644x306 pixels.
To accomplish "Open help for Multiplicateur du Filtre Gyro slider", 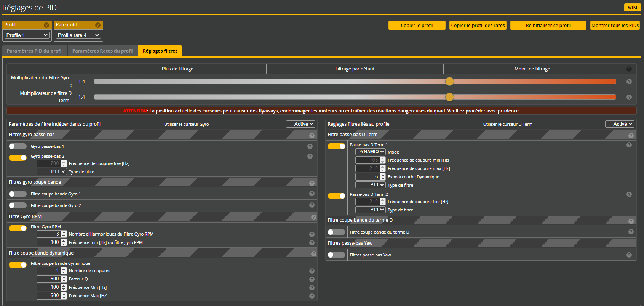I will pyautogui.click(x=629, y=82).
